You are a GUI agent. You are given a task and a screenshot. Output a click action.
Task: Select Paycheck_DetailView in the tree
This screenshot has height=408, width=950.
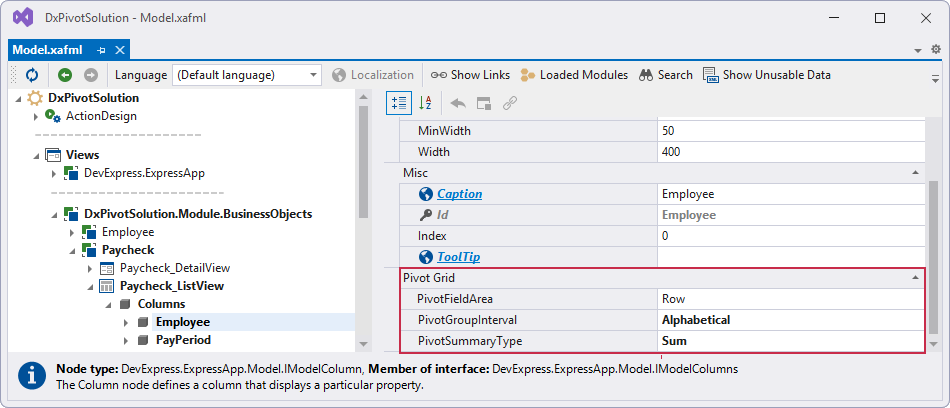coord(175,267)
